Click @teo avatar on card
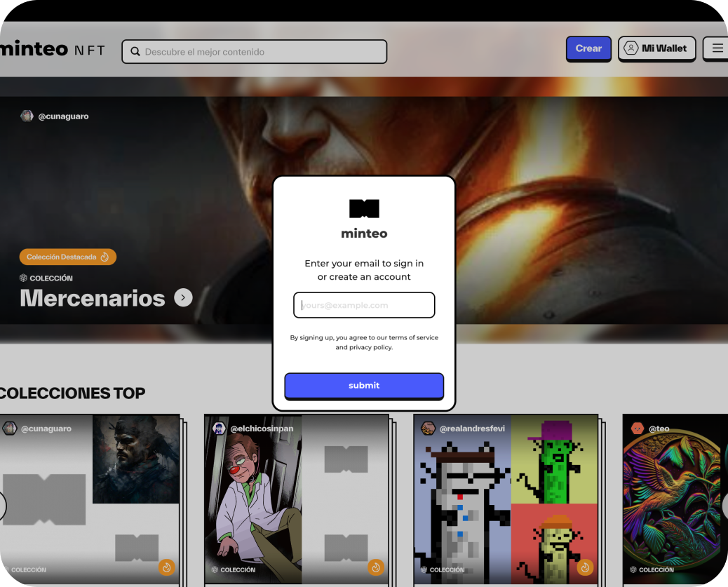This screenshot has height=587, width=728. pyautogui.click(x=638, y=429)
